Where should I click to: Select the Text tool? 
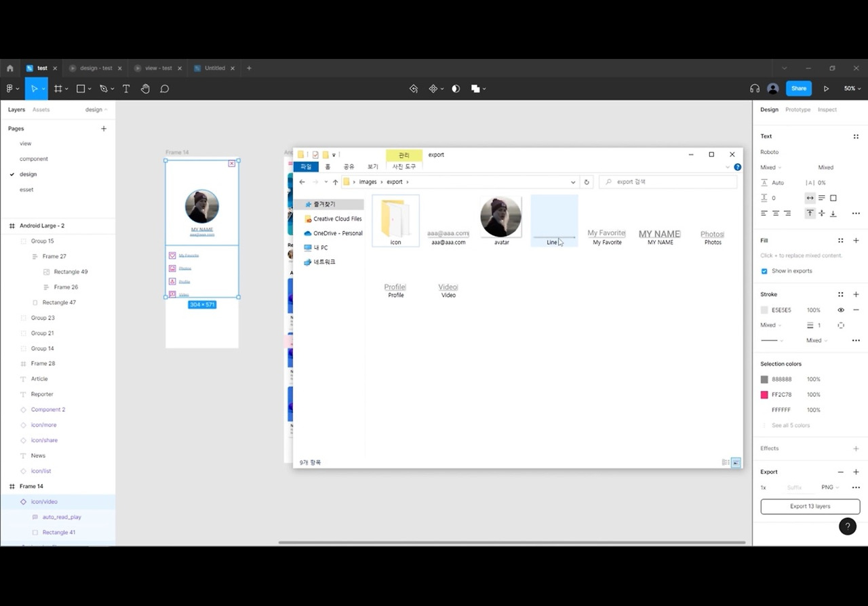126,89
